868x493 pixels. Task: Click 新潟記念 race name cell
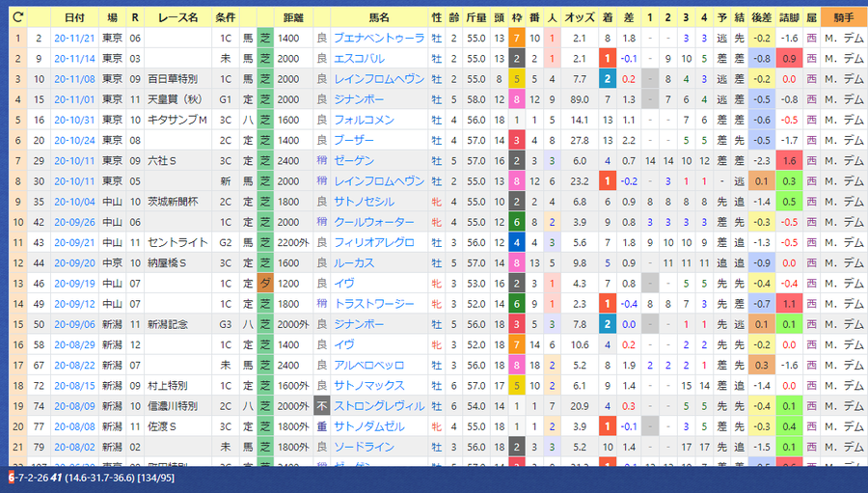tap(177, 324)
